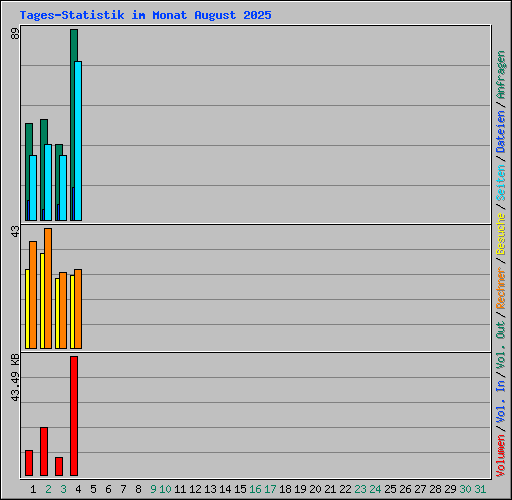Click the red Volumen bar for day 4
The height and width of the screenshot is (500, 512).
coord(74,416)
